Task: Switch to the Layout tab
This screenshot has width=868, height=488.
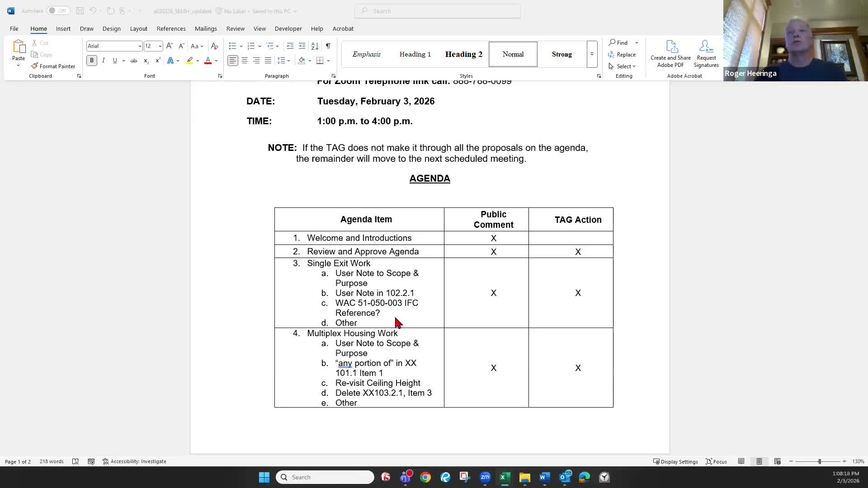Action: pos(138,28)
